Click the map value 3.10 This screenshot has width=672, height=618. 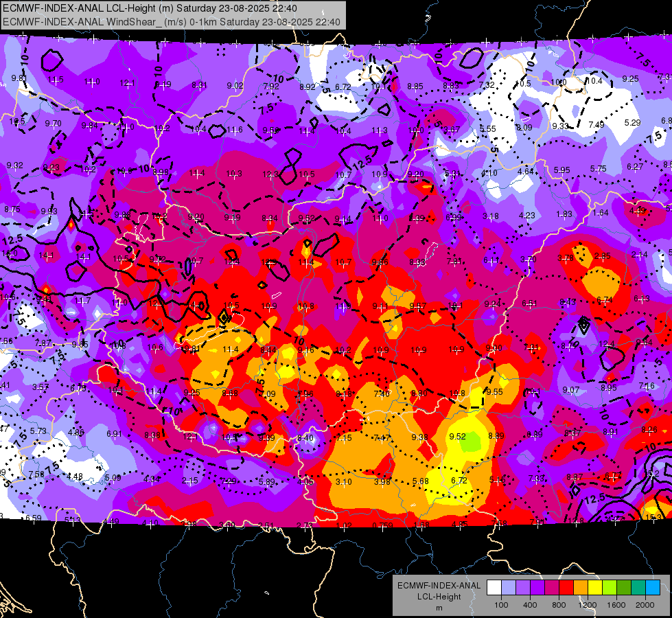click(344, 481)
